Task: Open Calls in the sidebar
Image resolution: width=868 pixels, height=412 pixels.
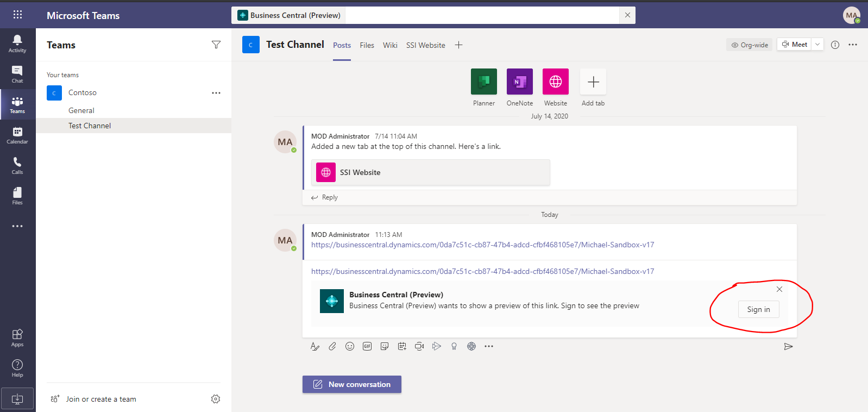Action: click(x=17, y=165)
